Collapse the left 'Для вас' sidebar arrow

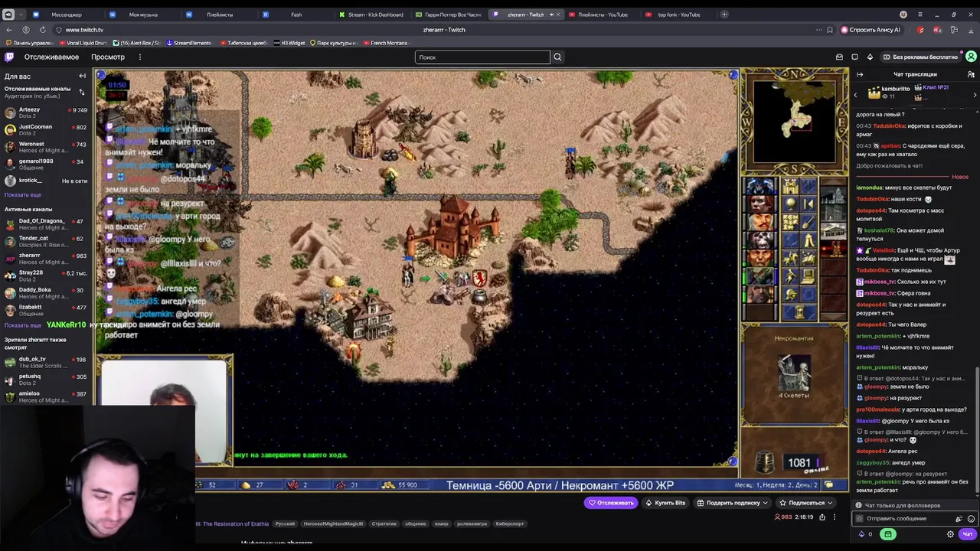[x=82, y=76]
